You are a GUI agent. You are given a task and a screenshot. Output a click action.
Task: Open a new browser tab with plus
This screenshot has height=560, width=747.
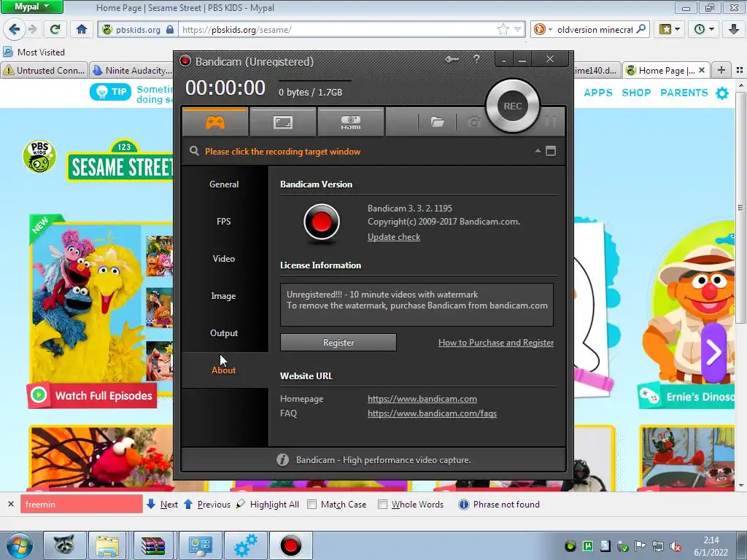721,70
